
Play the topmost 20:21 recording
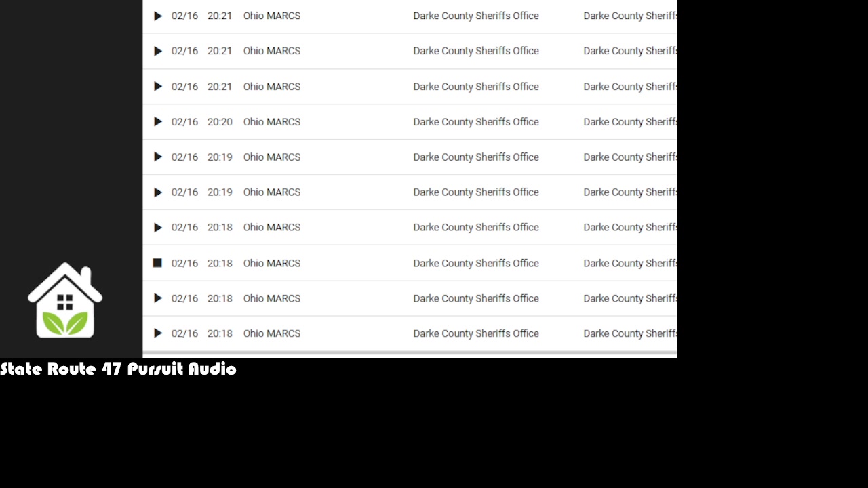158,16
